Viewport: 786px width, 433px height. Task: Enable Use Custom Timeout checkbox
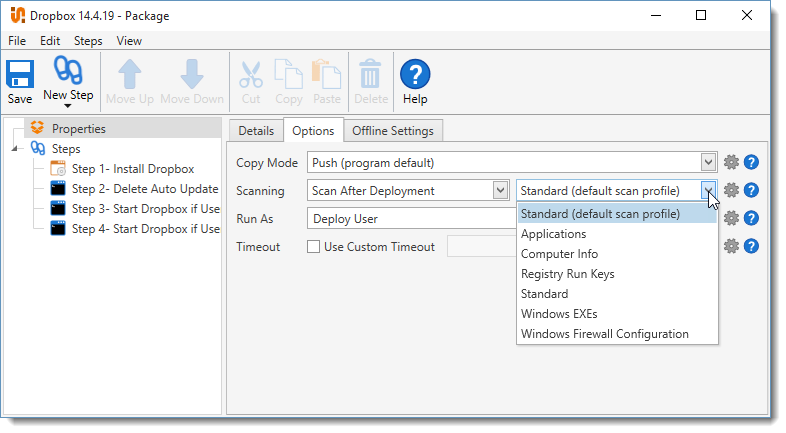314,247
